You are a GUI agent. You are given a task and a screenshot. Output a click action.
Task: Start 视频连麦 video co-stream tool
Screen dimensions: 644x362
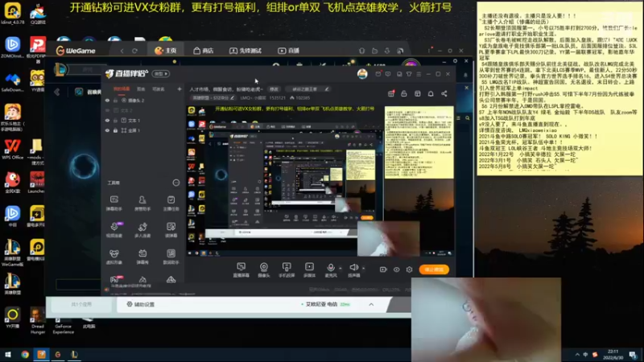pyautogui.click(x=114, y=230)
